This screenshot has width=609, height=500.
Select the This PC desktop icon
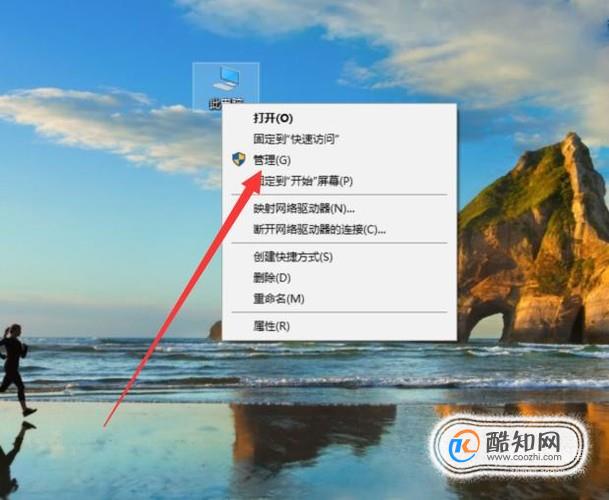click(226, 79)
